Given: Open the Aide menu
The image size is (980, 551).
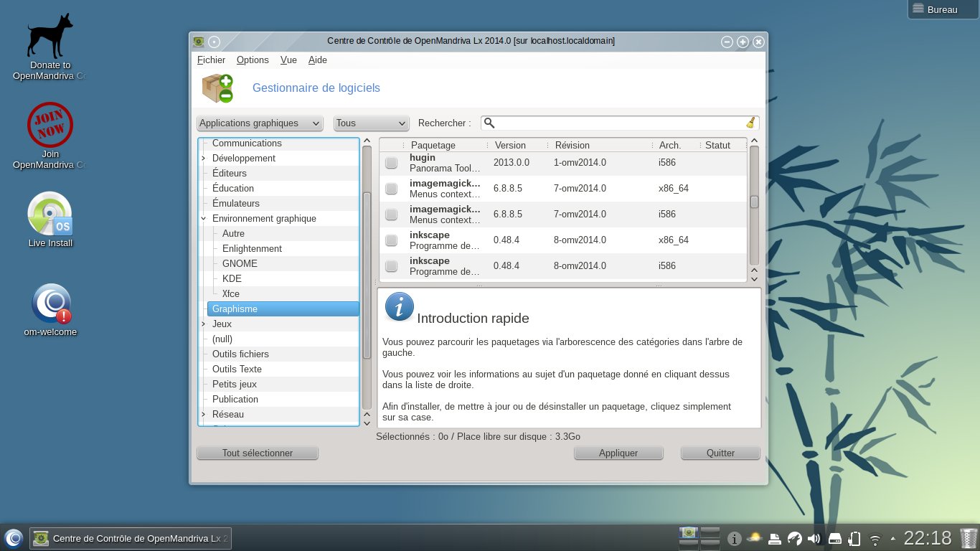Looking at the screenshot, I should pyautogui.click(x=318, y=60).
